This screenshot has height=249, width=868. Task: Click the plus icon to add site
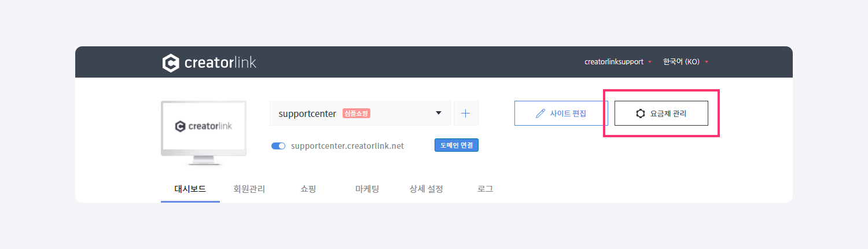click(466, 113)
